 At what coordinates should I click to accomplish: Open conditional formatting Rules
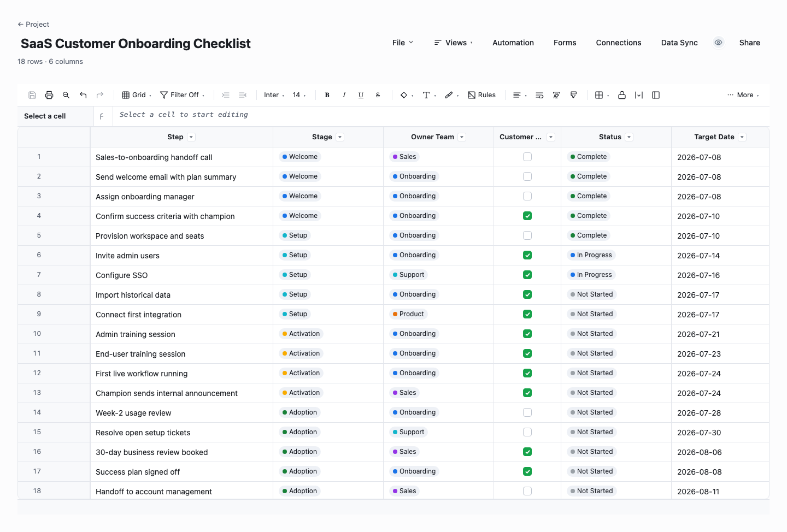point(481,95)
